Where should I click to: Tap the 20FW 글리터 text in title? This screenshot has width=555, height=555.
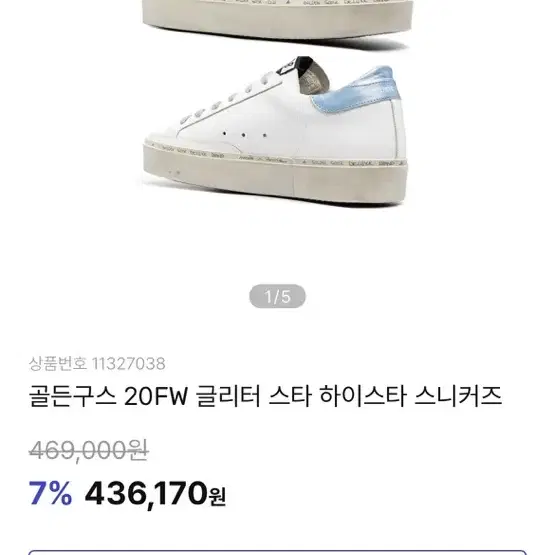tap(193, 396)
